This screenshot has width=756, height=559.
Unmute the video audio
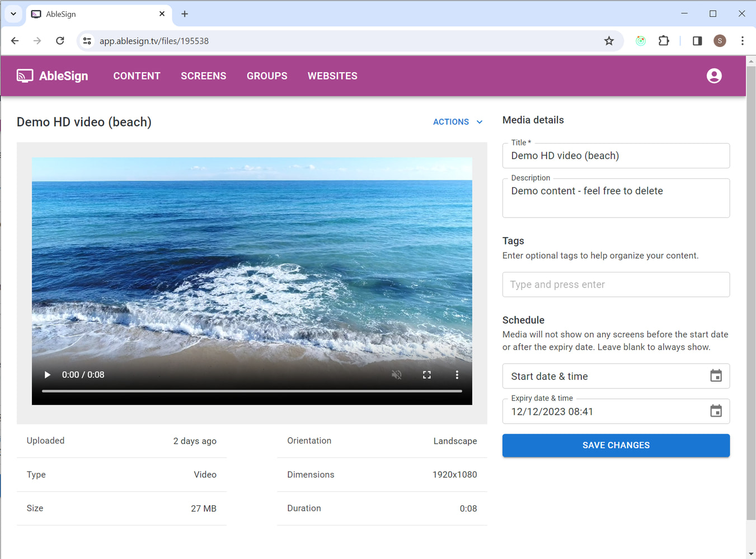(396, 375)
